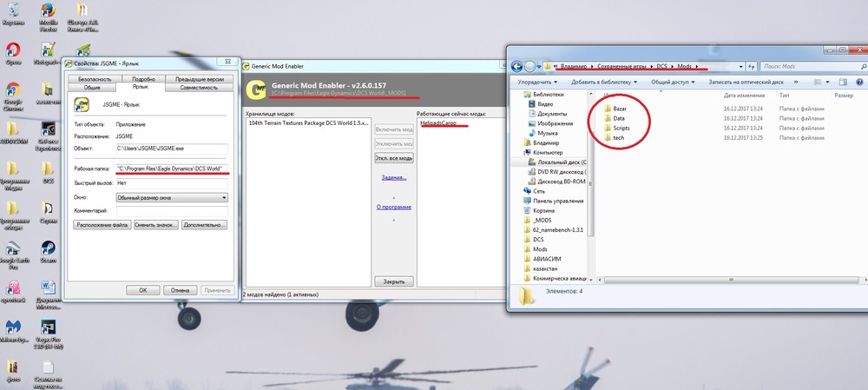Go back in the Explorer window
This screenshot has height=390, width=868.
pos(517,67)
